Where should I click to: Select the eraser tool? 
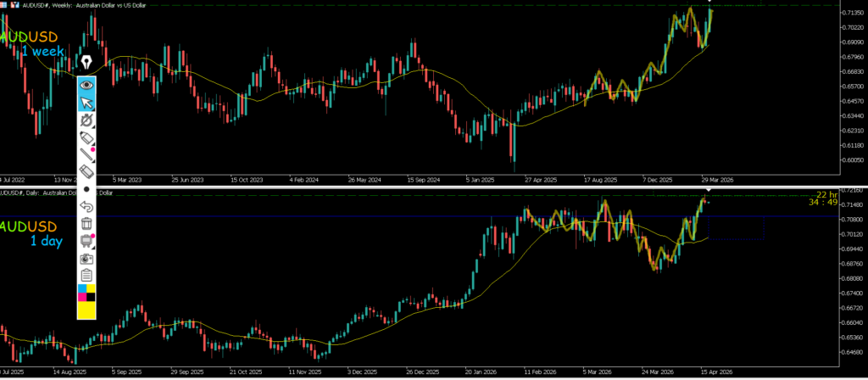point(86,172)
